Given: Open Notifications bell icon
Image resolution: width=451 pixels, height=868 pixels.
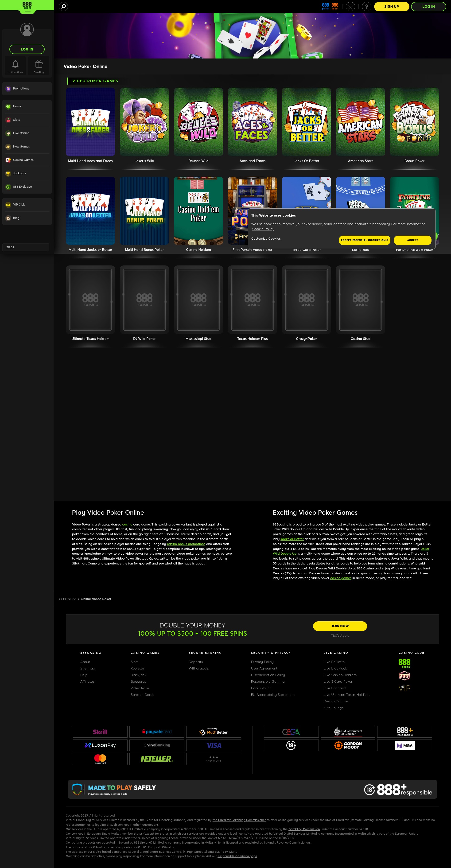Looking at the screenshot, I should pyautogui.click(x=15, y=66).
